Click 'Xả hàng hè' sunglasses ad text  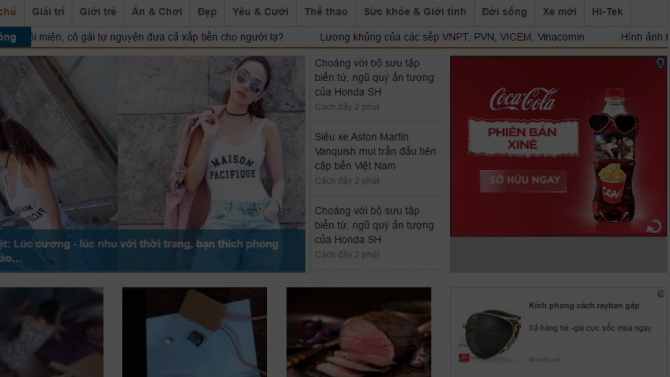(x=590, y=328)
